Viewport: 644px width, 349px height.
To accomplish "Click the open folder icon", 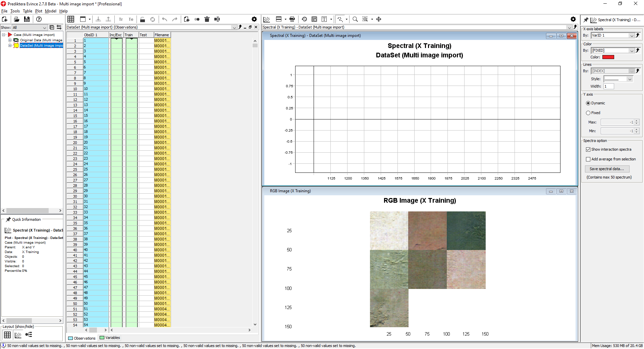I will point(16,19).
